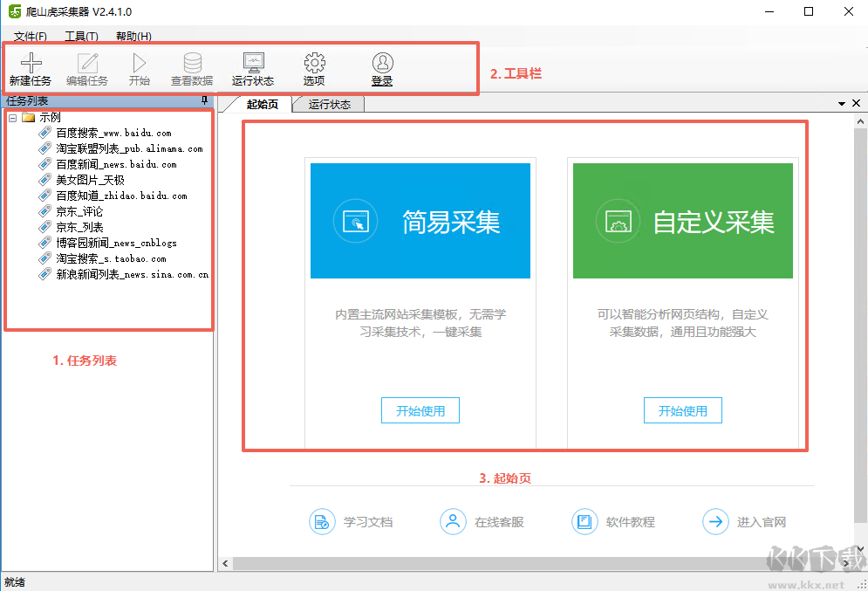Select task 京东_列表
868x591 pixels.
pyautogui.click(x=79, y=227)
